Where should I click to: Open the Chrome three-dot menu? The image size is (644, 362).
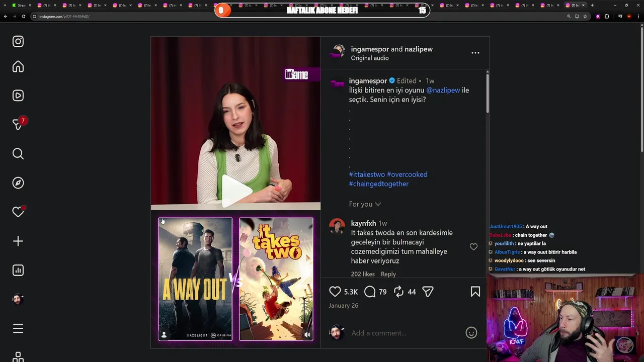(x=638, y=17)
